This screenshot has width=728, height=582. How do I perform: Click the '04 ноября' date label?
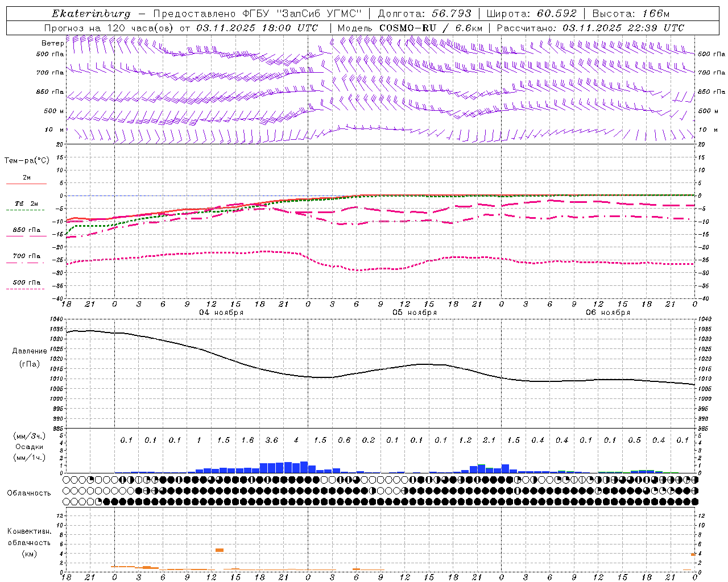click(221, 313)
